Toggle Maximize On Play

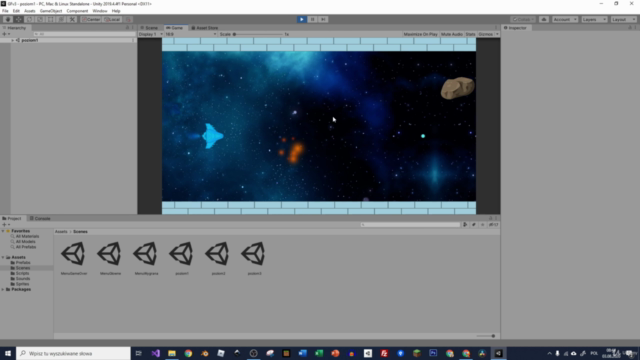click(420, 34)
